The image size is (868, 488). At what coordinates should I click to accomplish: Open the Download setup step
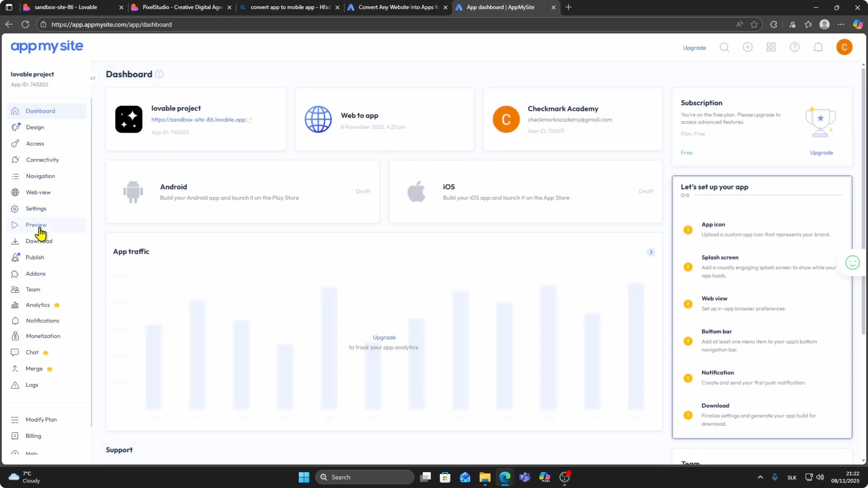762,415
